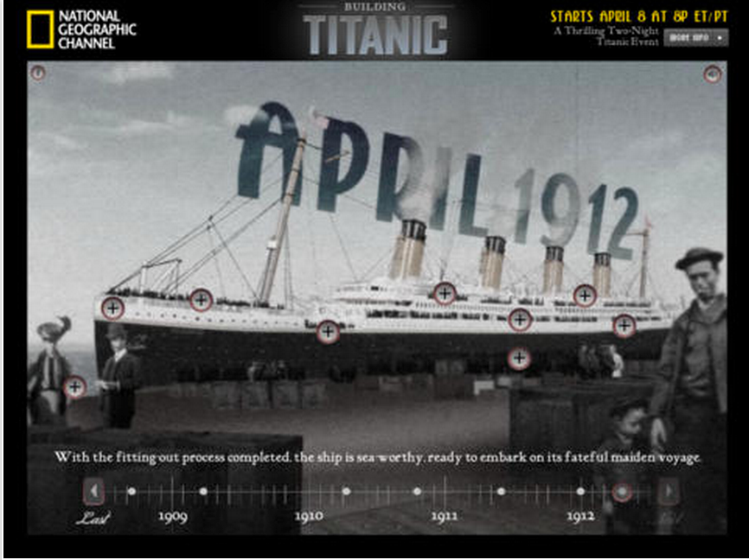Open the plus hotspot below the second funnel

(x=520, y=320)
